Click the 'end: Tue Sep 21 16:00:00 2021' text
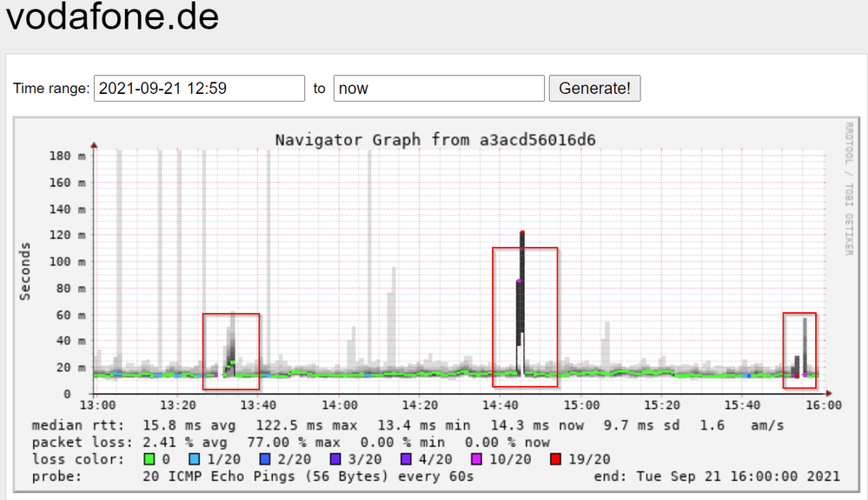Viewport: 868px width, 500px height. click(717, 477)
